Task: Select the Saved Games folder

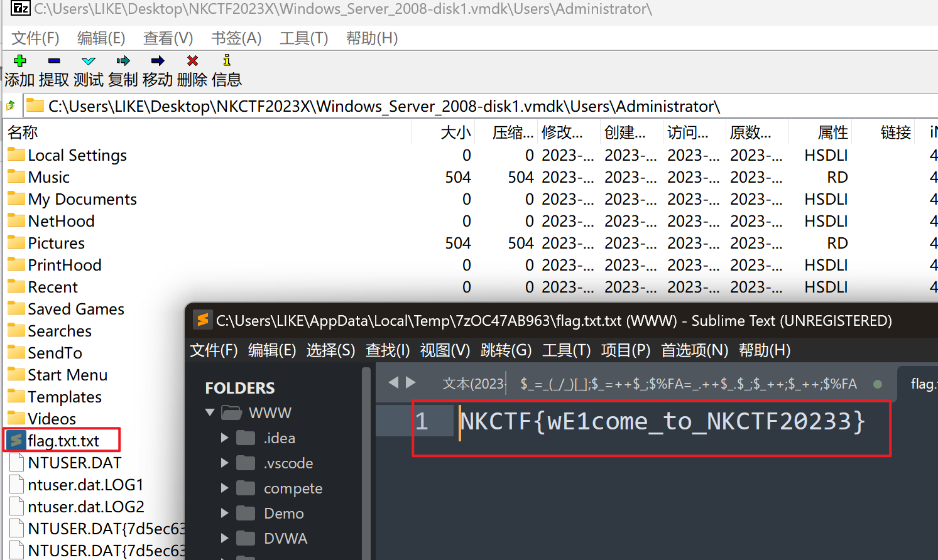Action: 76,309
